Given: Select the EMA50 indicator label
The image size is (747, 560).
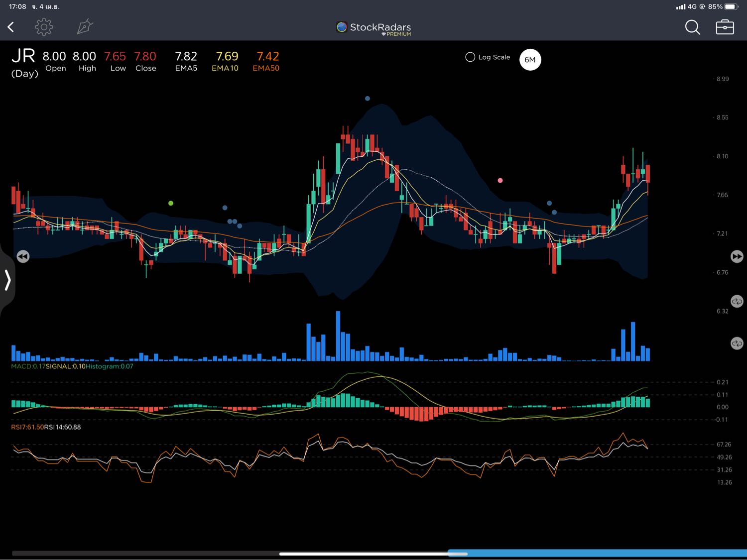Looking at the screenshot, I should point(266,61).
